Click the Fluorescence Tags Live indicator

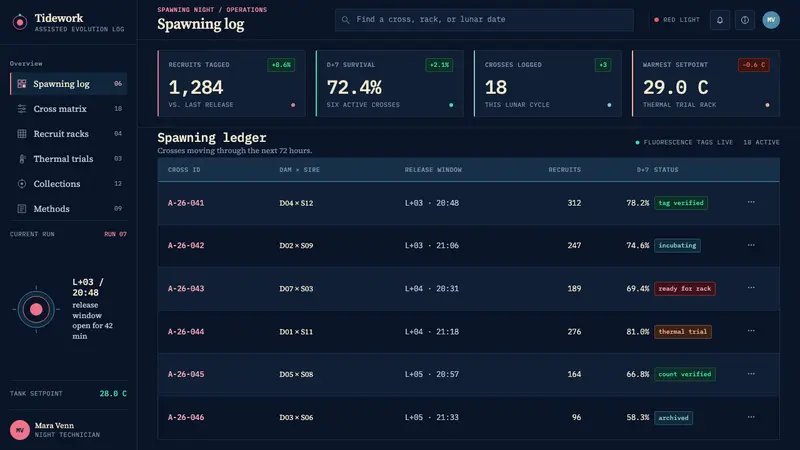click(684, 142)
